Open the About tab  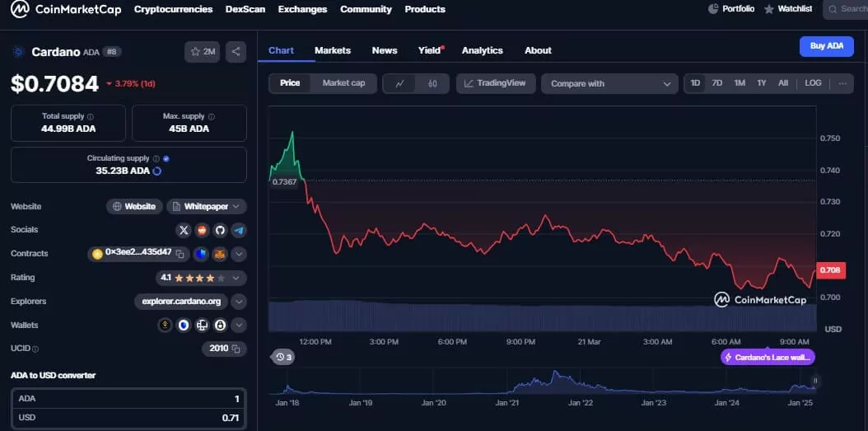538,50
